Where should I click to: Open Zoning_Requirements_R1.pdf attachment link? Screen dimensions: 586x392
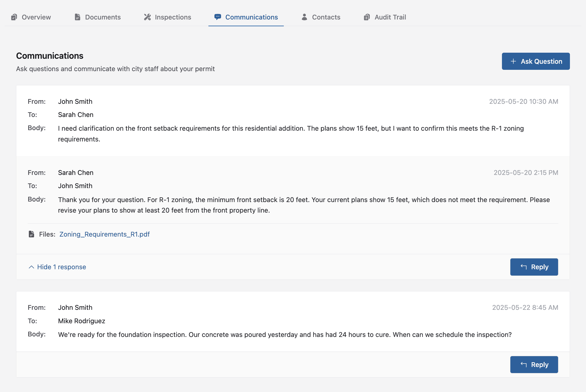coord(104,234)
